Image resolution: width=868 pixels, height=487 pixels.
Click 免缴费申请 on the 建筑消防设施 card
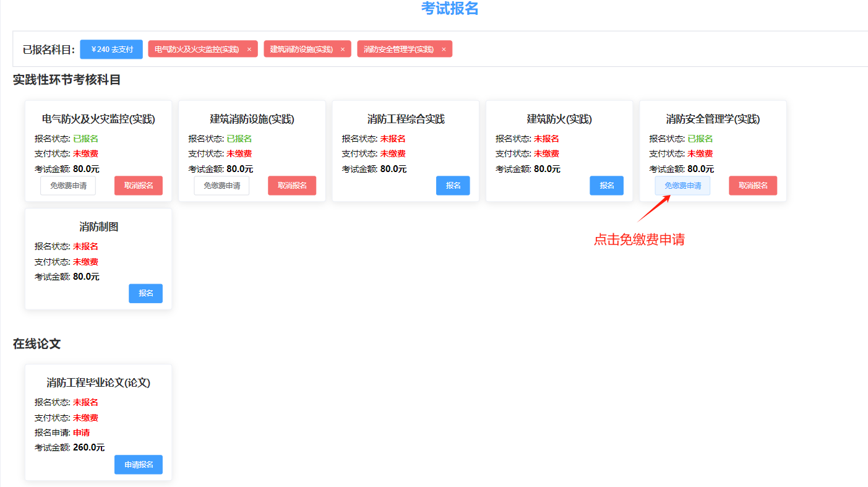(221, 186)
